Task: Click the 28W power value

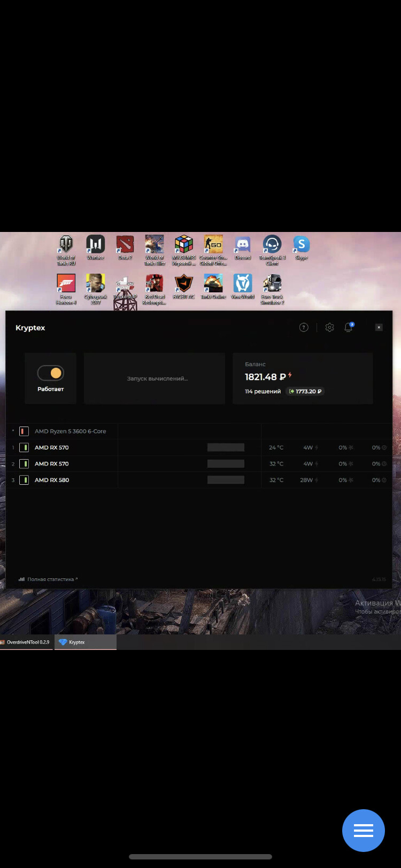Action: (x=306, y=480)
